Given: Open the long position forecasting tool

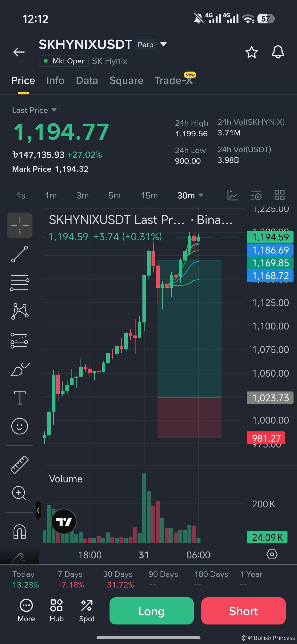Looking at the screenshot, I should 20,340.
